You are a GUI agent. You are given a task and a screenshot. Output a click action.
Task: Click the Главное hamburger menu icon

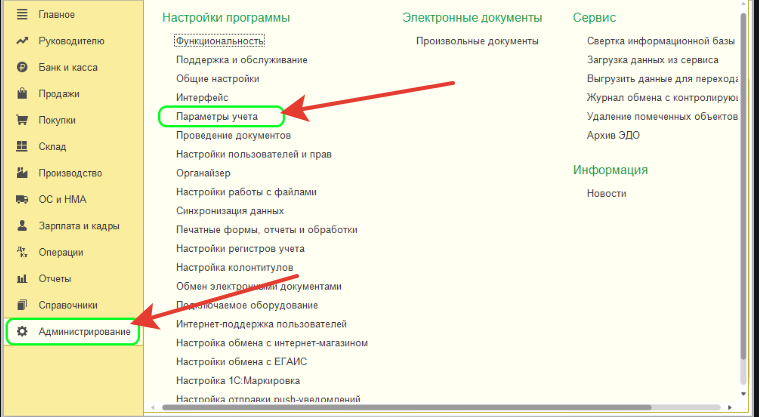(22, 15)
